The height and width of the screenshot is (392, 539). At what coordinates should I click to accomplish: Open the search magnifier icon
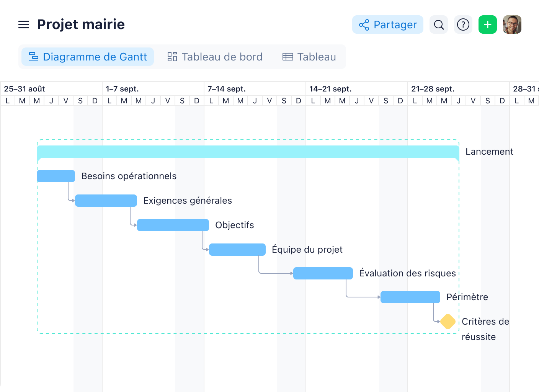[x=439, y=24]
